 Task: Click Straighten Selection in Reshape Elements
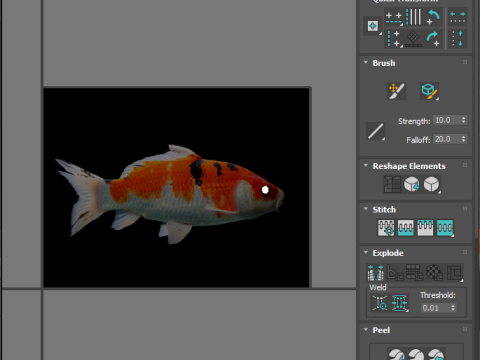392,184
